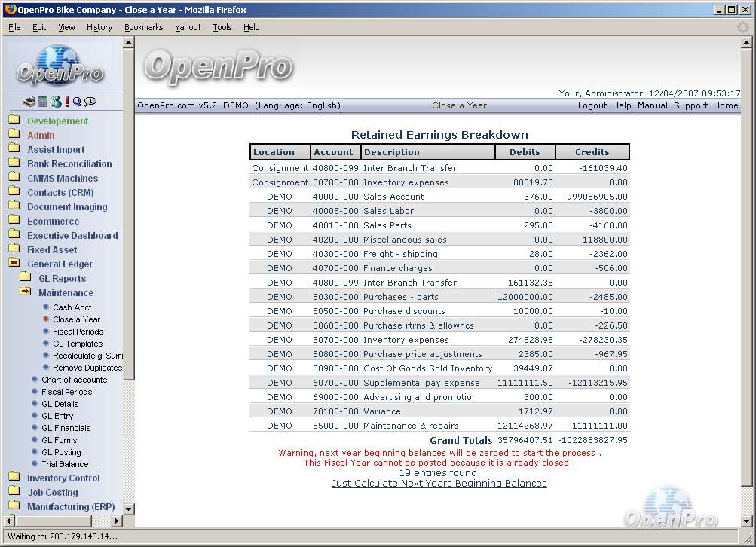Click the red exclamation alert icon
The width and height of the screenshot is (756, 547).
coord(67,102)
